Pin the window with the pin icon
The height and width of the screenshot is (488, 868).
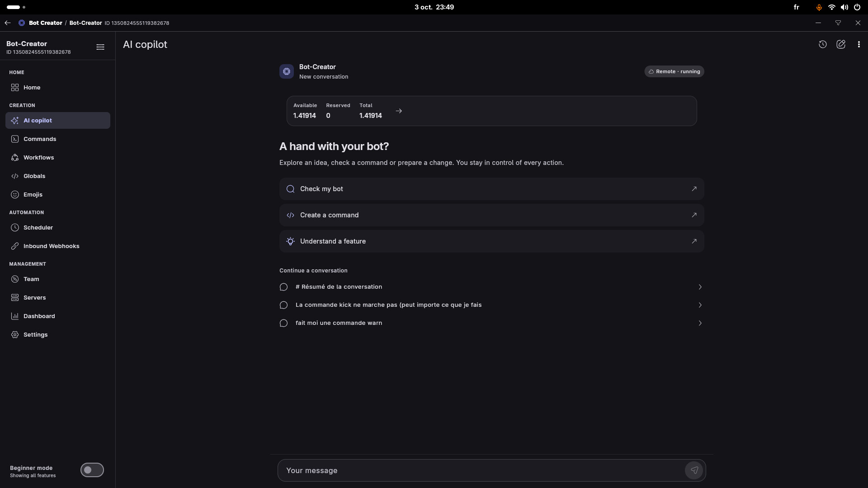[x=838, y=23]
